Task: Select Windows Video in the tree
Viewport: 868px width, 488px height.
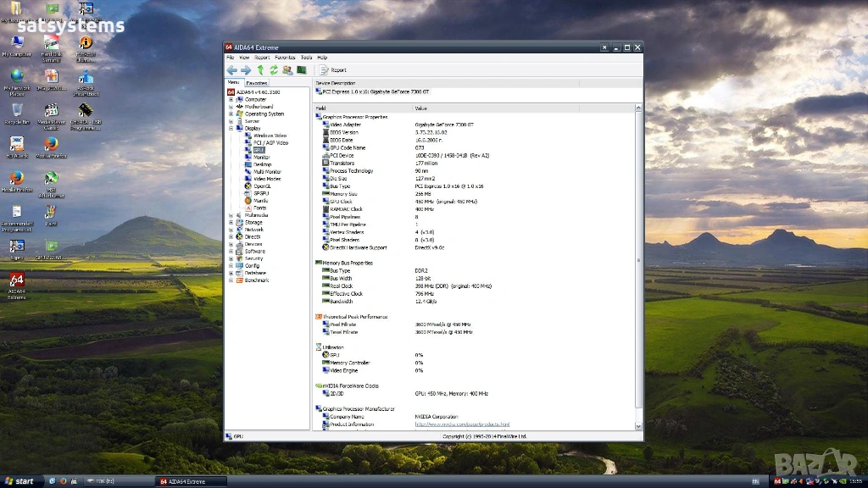Action: pyautogui.click(x=270, y=136)
